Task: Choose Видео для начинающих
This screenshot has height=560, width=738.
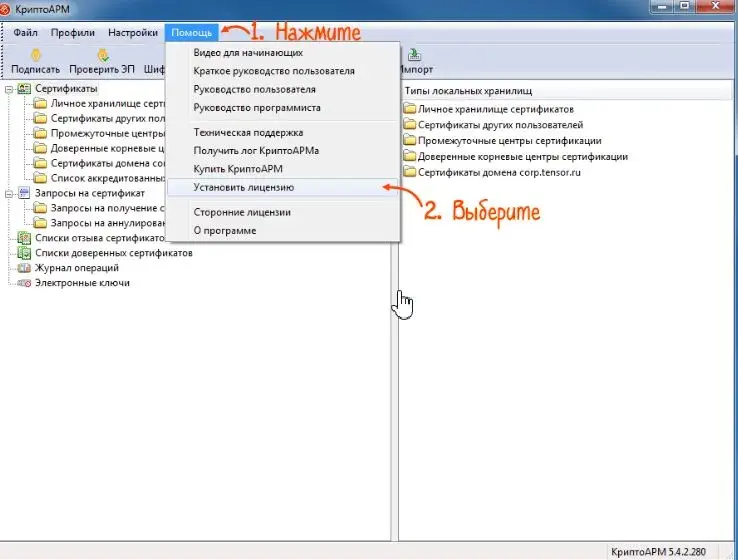Action: [283, 53]
